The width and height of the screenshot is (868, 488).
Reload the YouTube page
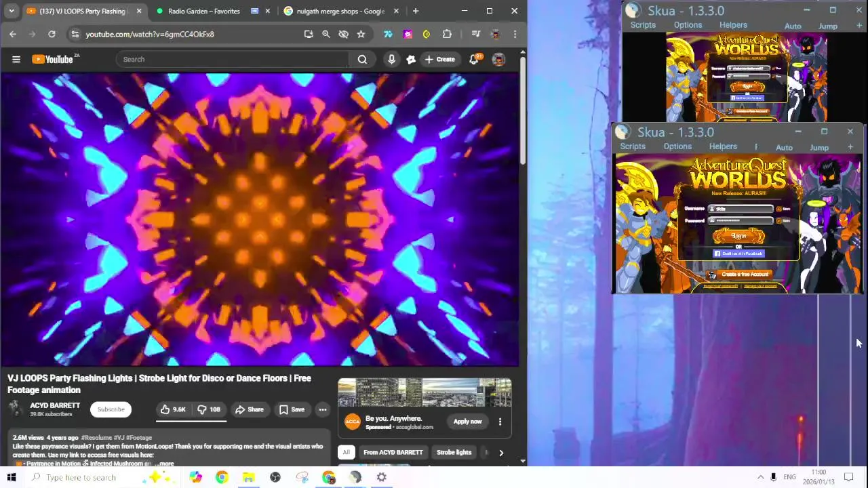point(52,34)
